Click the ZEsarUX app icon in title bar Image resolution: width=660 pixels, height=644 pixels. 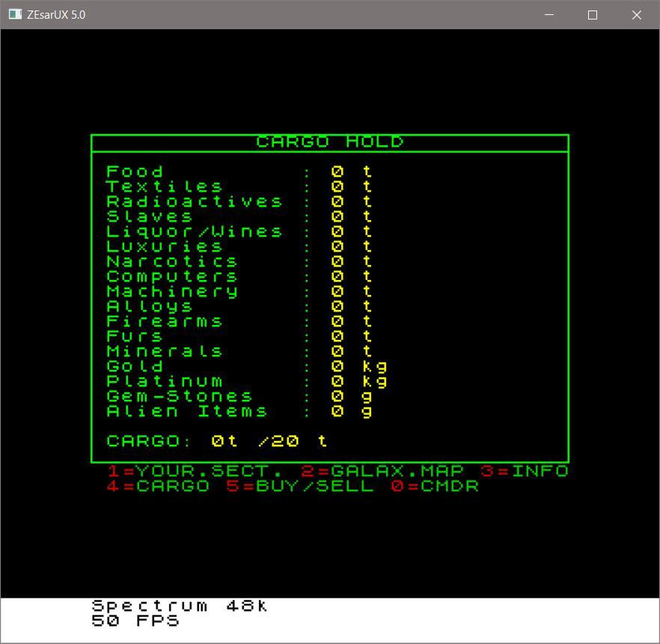tap(15, 14)
